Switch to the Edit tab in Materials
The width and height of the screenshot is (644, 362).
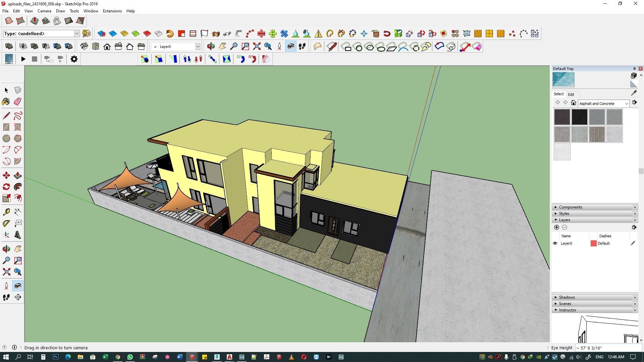571,95
